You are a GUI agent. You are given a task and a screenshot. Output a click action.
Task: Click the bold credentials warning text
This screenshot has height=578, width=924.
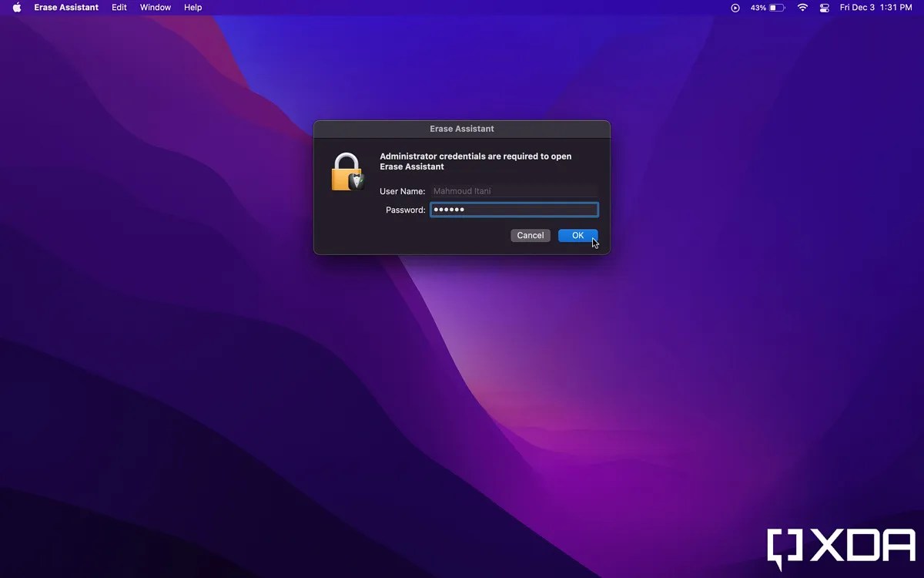[474, 161]
